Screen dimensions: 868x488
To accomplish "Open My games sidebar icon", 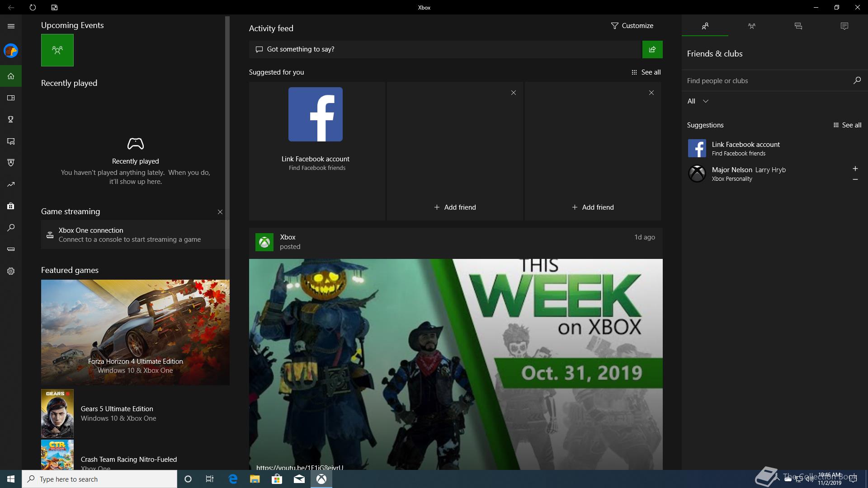I will pos(11,98).
